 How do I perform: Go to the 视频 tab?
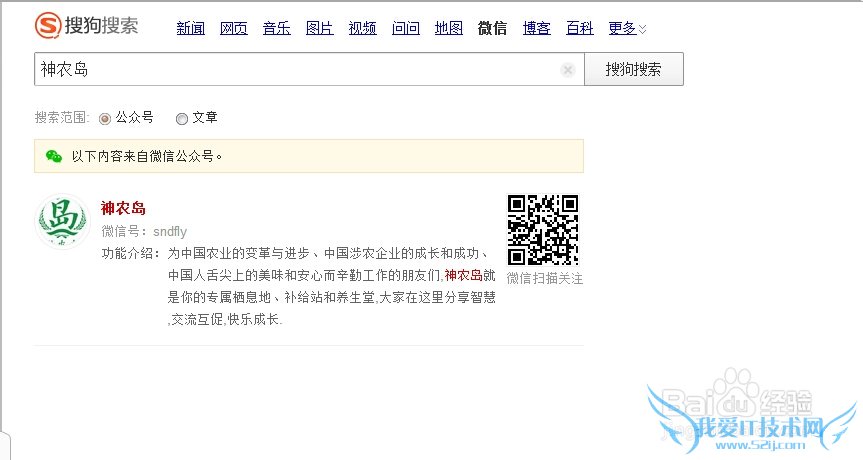[x=362, y=28]
